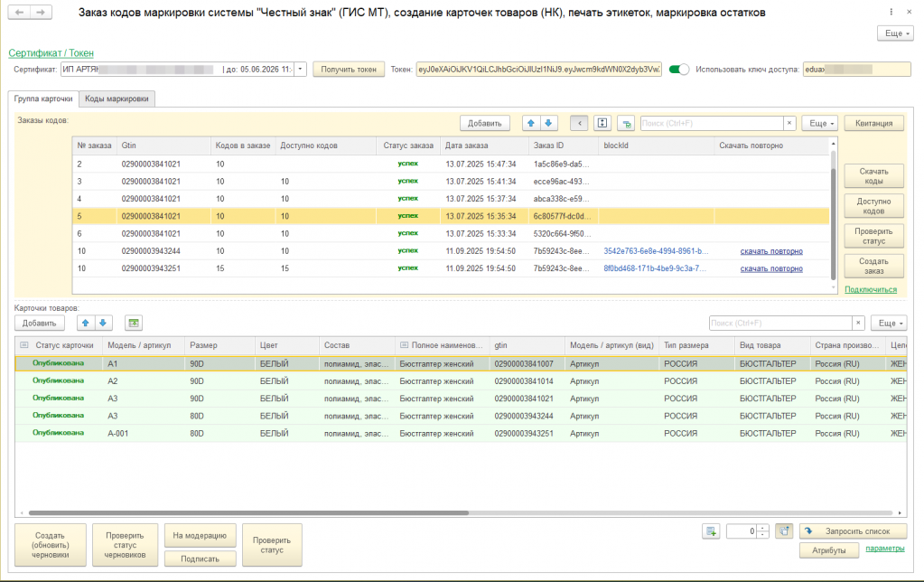Open the top-right 'Еще' dropdown
Screen dimensions: 924x582
895,33
